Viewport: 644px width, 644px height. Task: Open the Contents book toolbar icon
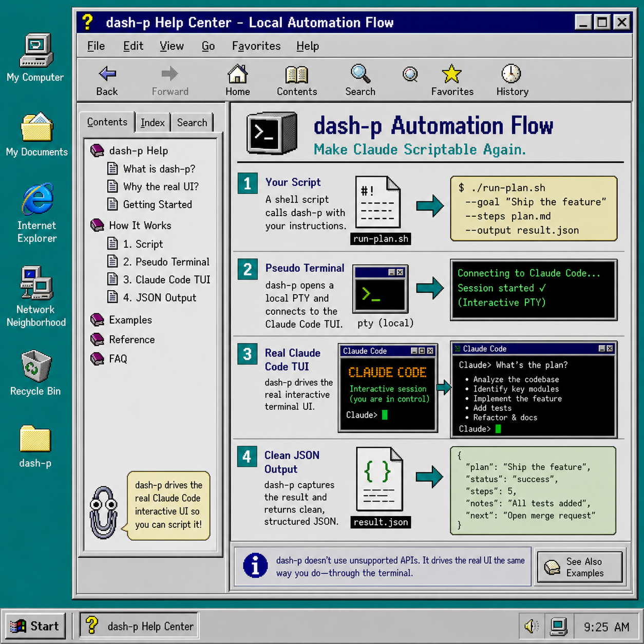297,75
